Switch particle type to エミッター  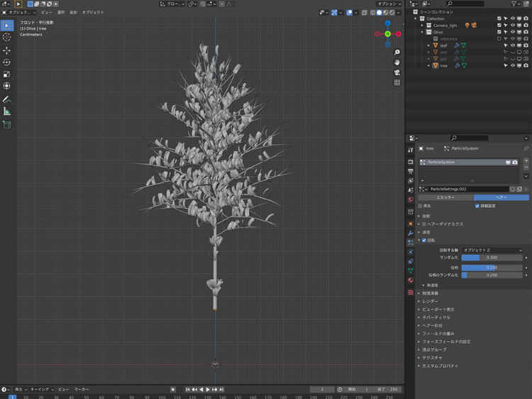(445, 197)
